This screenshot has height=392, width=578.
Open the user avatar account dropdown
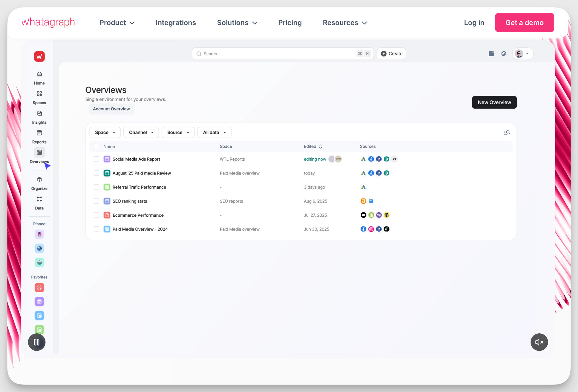coord(523,54)
